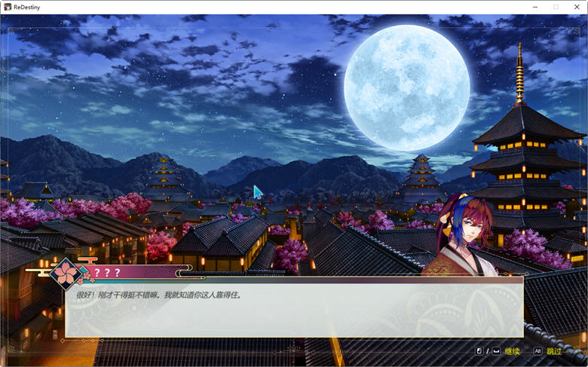Click the dialogue text box to advance
Screen dimensions: 588x367
(294, 307)
